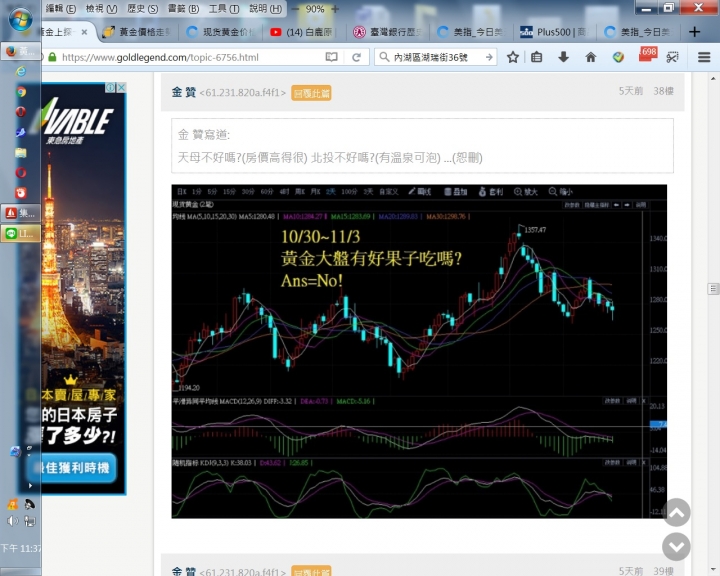Show bookmarks list icon
The width and height of the screenshot is (720, 576).
tap(536, 57)
